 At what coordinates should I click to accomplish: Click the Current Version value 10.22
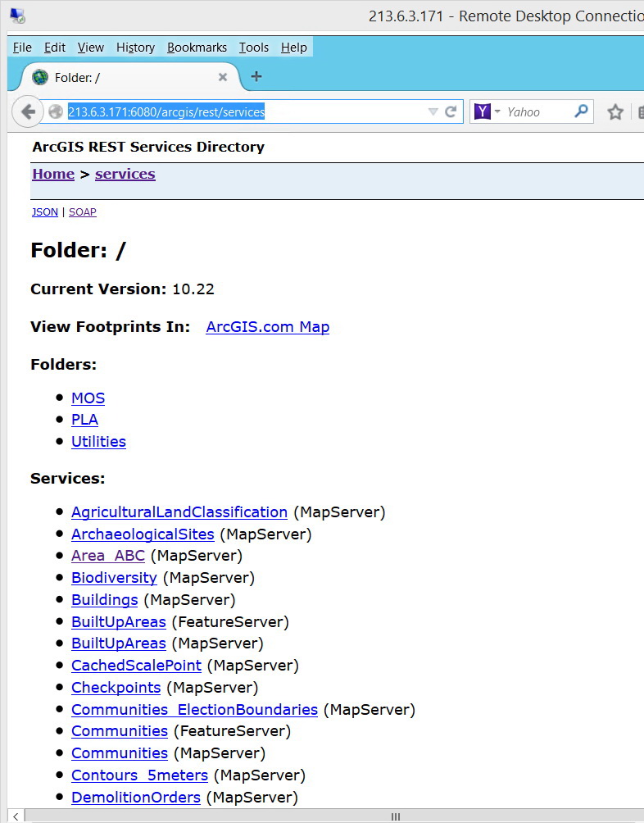[x=193, y=289]
